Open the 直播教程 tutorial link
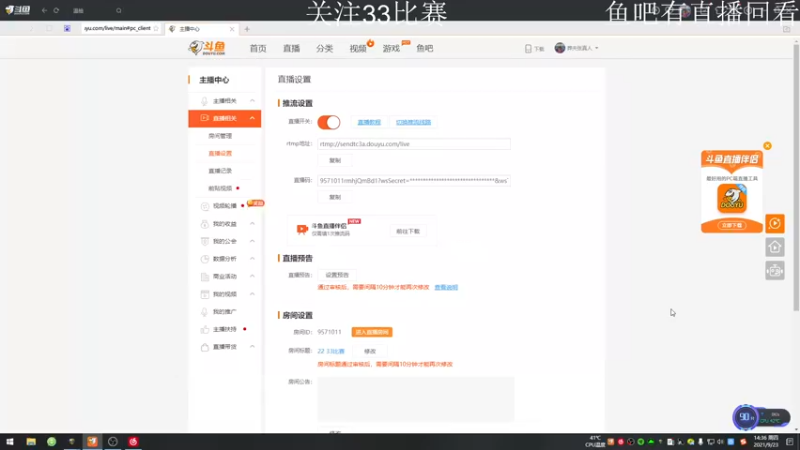Screen dimensions: 800x450 pyautogui.click(x=369, y=122)
